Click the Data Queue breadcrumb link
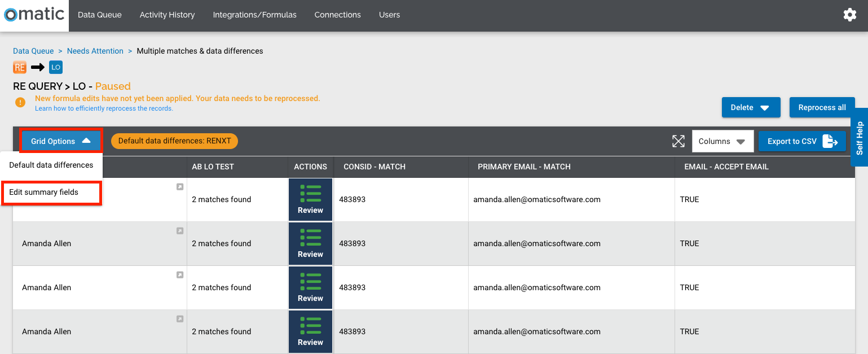 coord(33,51)
